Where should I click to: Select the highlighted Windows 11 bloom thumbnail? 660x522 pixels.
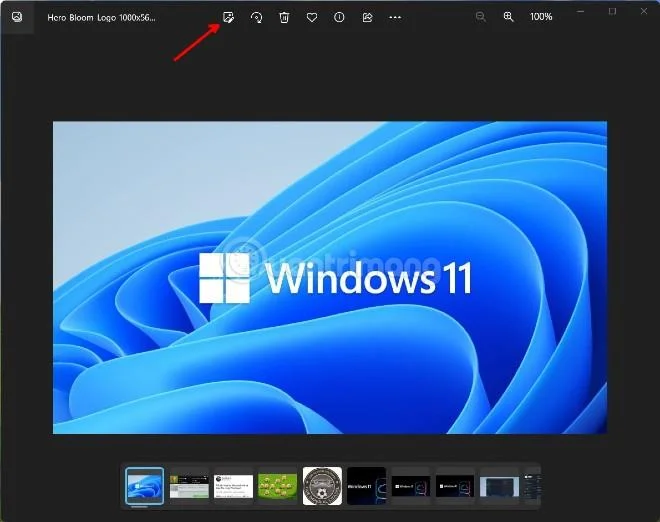pyautogui.click(x=145, y=486)
